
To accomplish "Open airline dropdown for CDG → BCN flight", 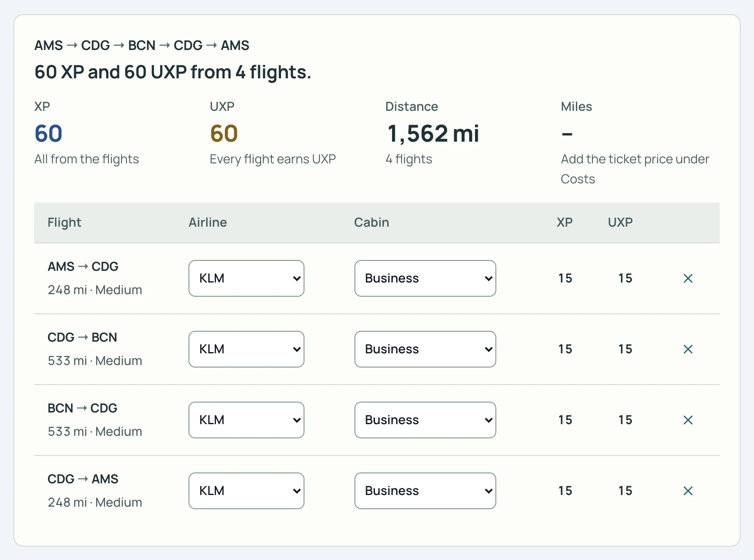I will point(246,349).
